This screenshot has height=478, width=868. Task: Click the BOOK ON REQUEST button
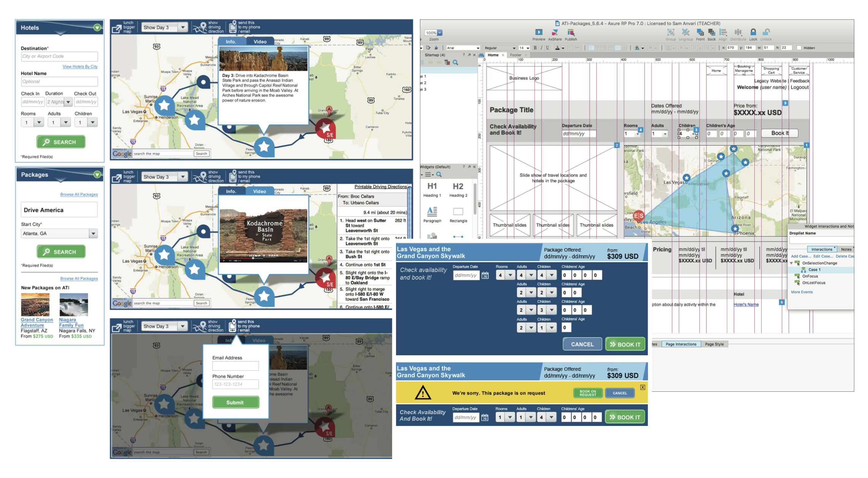click(588, 393)
